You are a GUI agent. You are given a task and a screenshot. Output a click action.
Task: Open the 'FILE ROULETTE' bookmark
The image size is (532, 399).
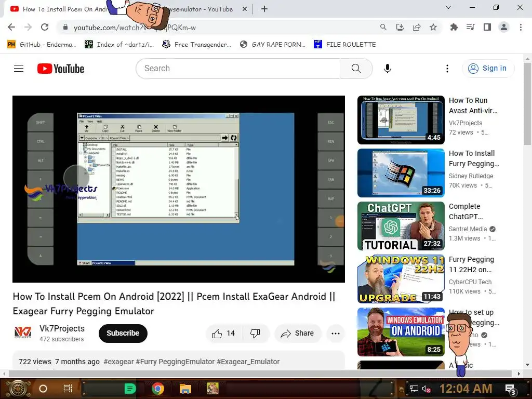pyautogui.click(x=345, y=45)
